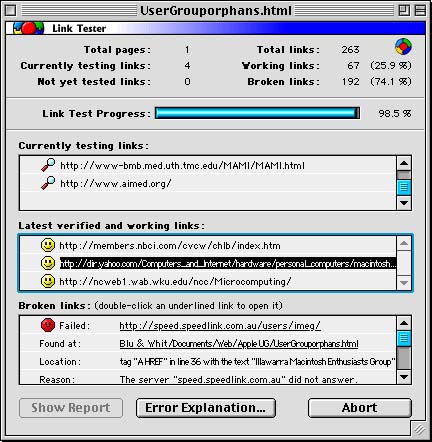Viewport: 432px width, 442px height.
Task: Open the UserGrouporphans.html Found at link
Action: coord(239,344)
